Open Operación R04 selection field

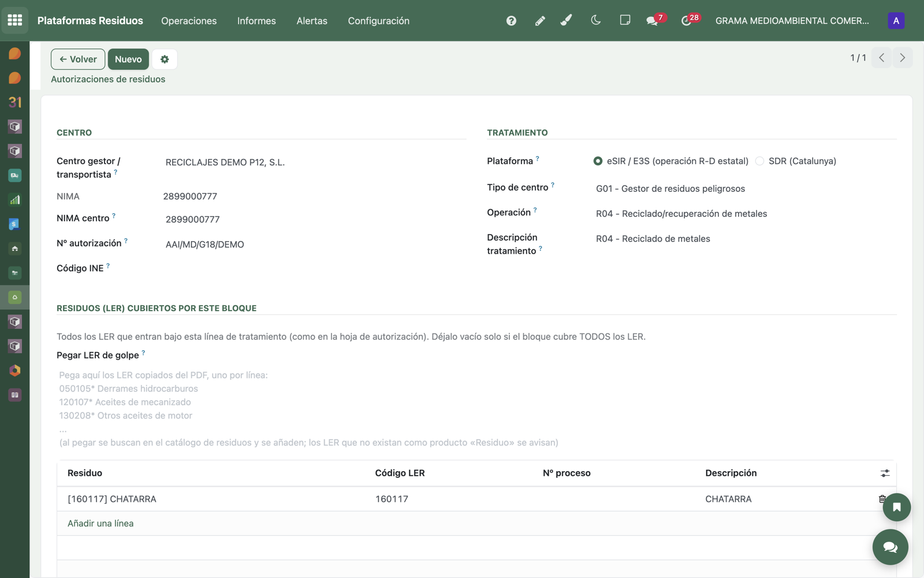(x=745, y=213)
